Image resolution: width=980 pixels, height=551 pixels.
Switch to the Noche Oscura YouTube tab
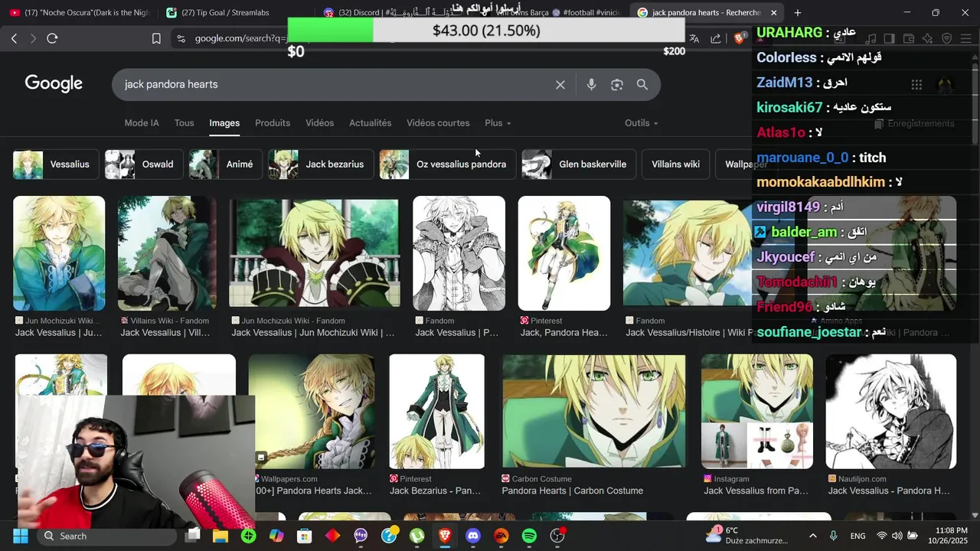pyautogui.click(x=80, y=13)
